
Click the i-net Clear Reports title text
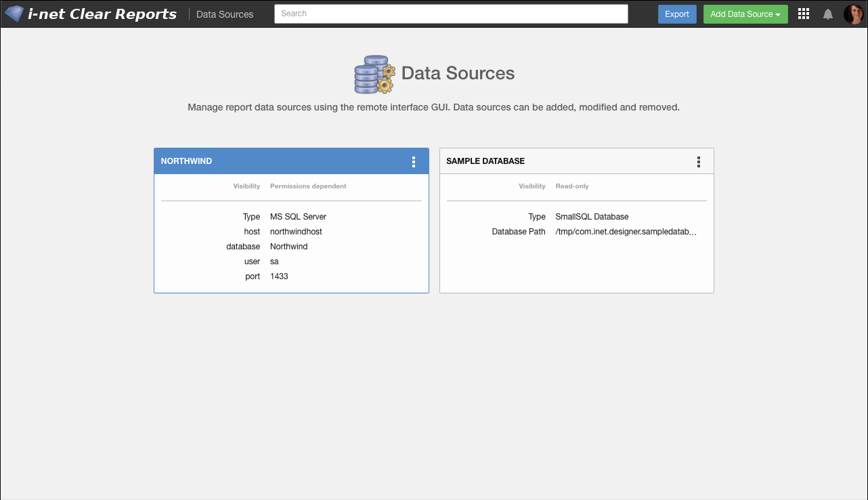(102, 14)
